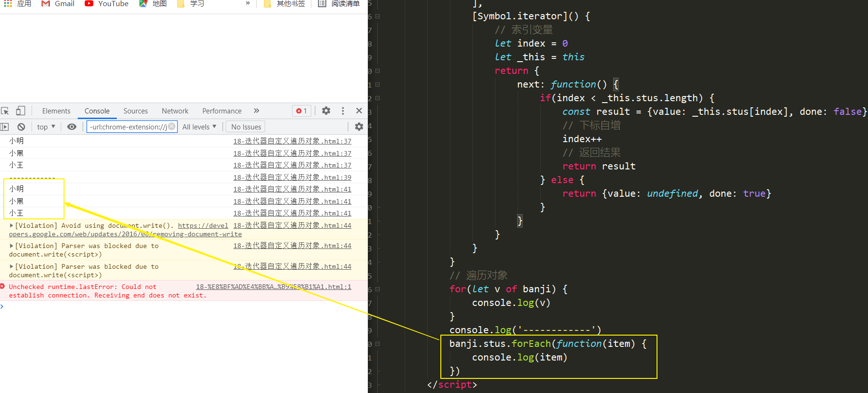
Task: Open the All levels dropdown
Action: click(199, 127)
